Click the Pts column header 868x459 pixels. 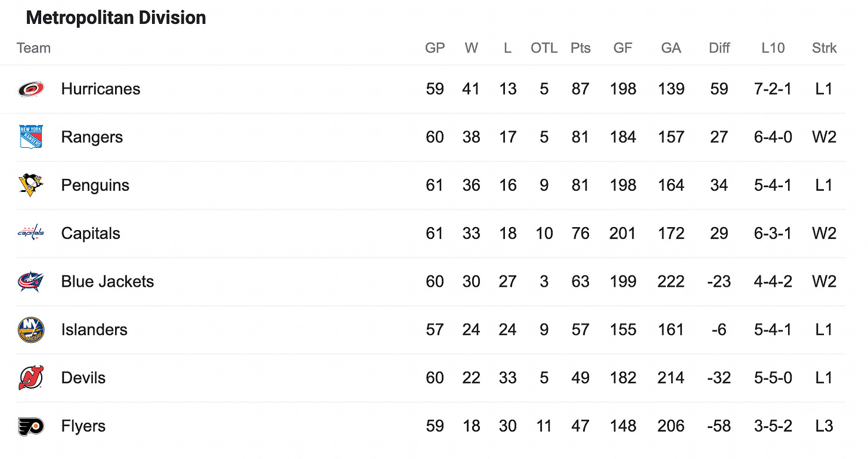pyautogui.click(x=580, y=48)
